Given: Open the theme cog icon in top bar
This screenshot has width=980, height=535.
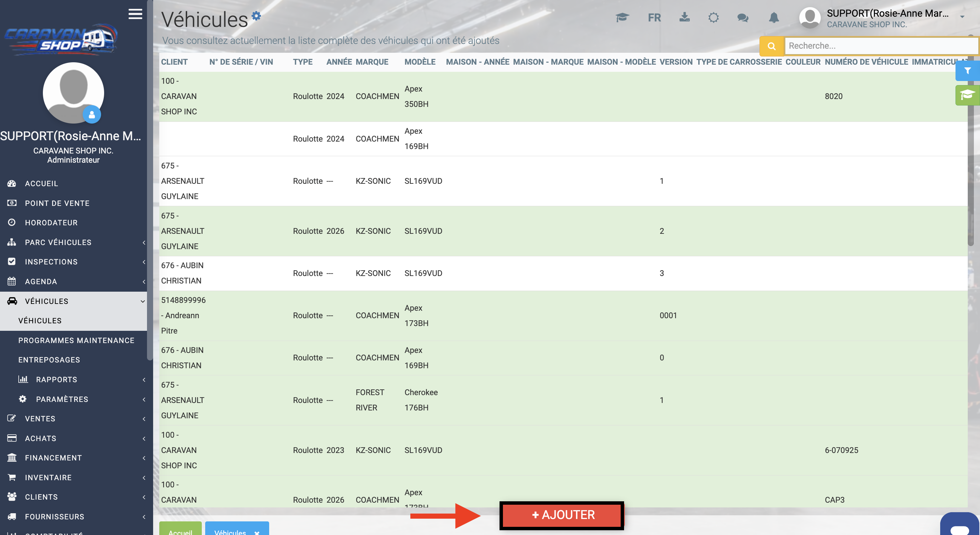Looking at the screenshot, I should coord(713,17).
